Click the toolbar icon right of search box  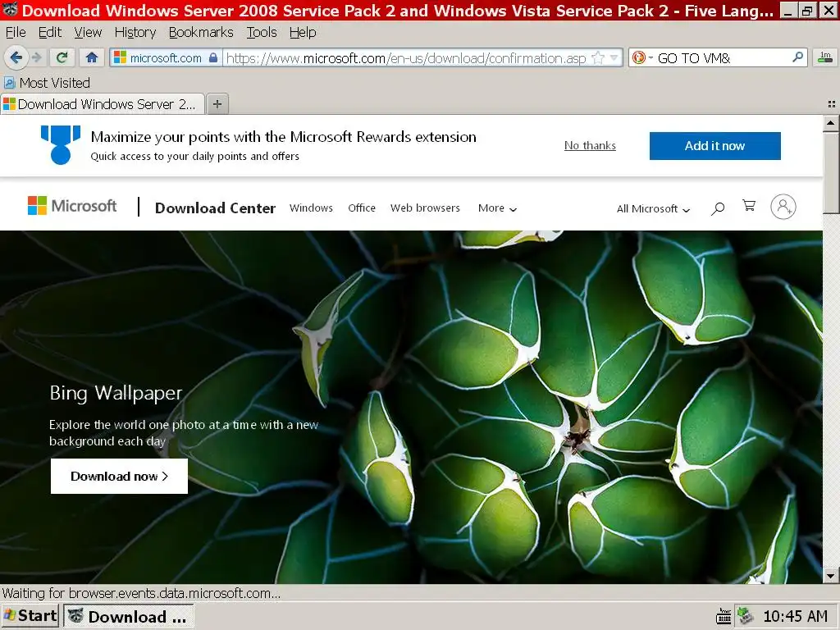(825, 57)
